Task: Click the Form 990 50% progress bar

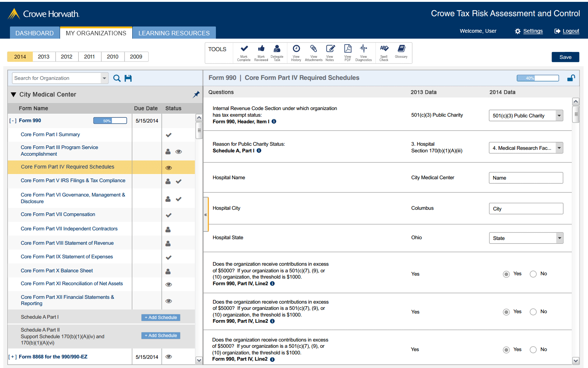Action: (110, 121)
